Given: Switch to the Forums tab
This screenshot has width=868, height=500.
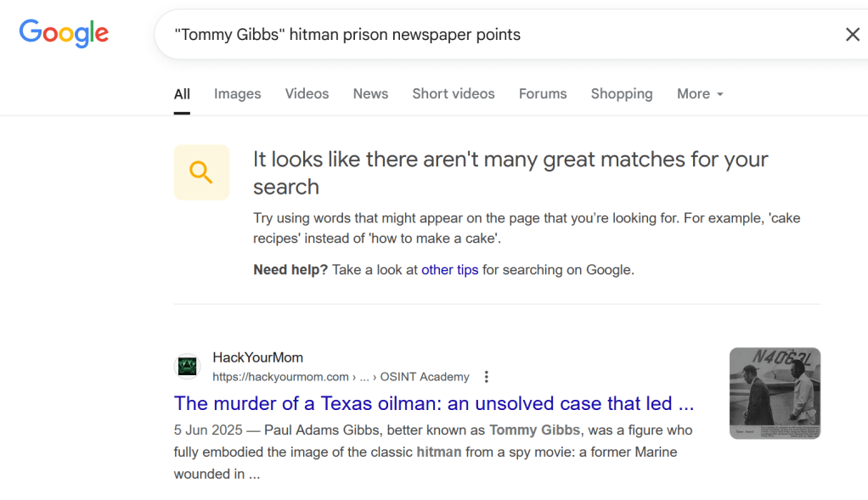Looking at the screenshot, I should click(x=543, y=94).
